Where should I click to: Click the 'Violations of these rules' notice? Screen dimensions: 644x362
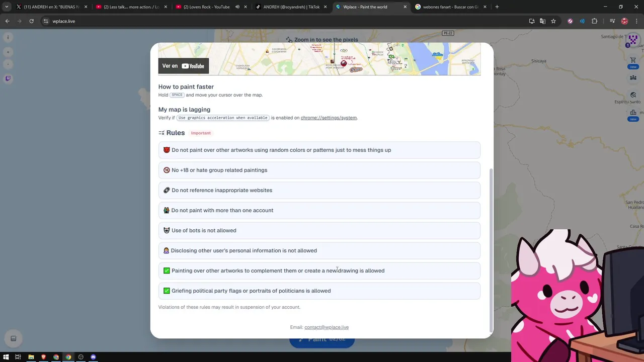pos(229,307)
